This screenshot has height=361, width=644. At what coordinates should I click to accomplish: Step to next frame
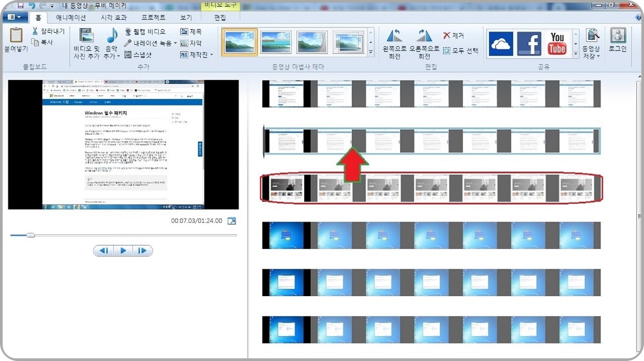pos(142,251)
